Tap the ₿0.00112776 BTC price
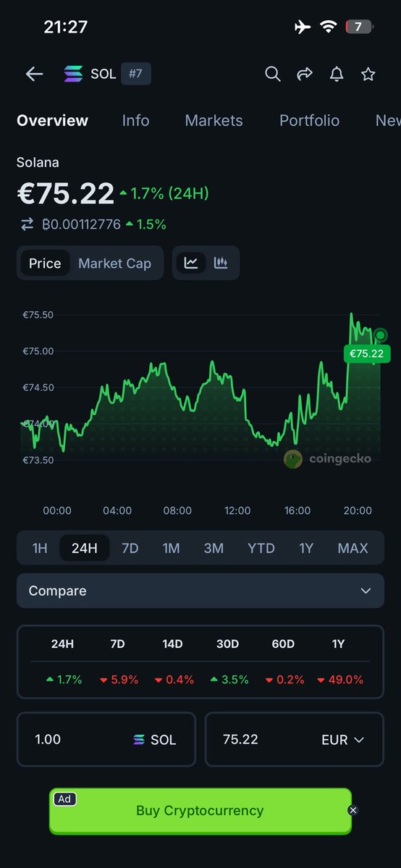 tap(81, 224)
